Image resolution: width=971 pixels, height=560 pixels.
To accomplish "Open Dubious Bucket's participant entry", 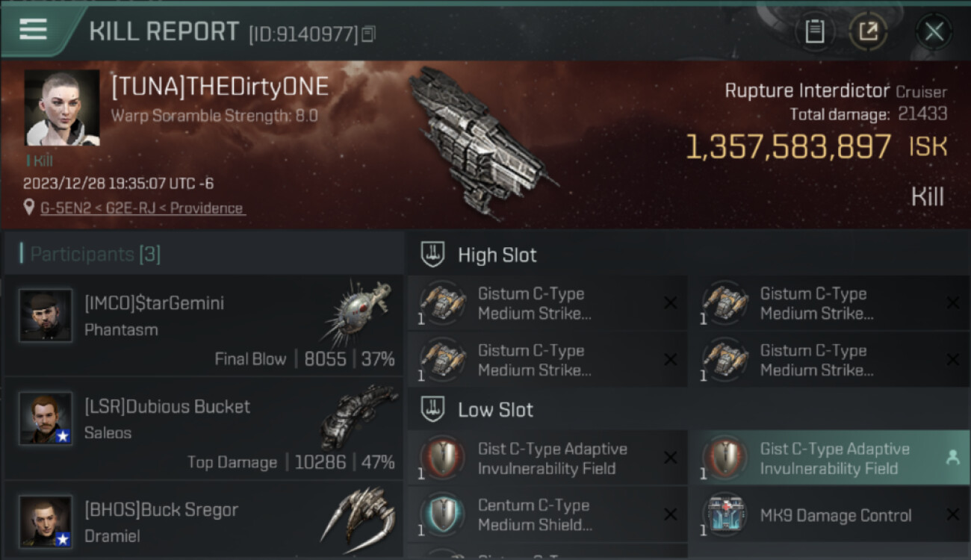I will point(204,432).
